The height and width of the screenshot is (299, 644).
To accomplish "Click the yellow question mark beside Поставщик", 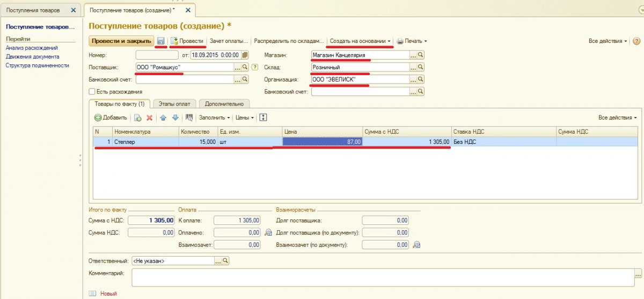I will click(x=254, y=67).
